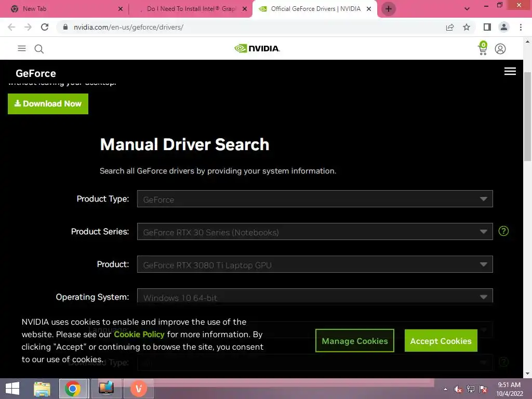This screenshot has width=532, height=399.
Task: Open Chrome profile avatar
Action: tap(504, 27)
